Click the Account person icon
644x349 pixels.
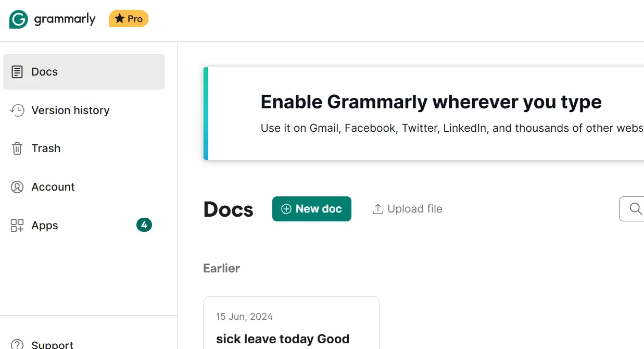[17, 187]
